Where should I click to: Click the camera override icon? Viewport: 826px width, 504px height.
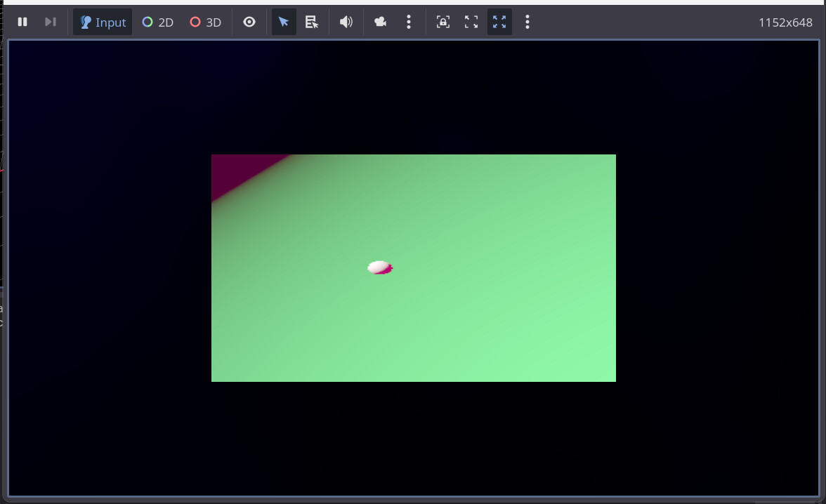(x=381, y=22)
